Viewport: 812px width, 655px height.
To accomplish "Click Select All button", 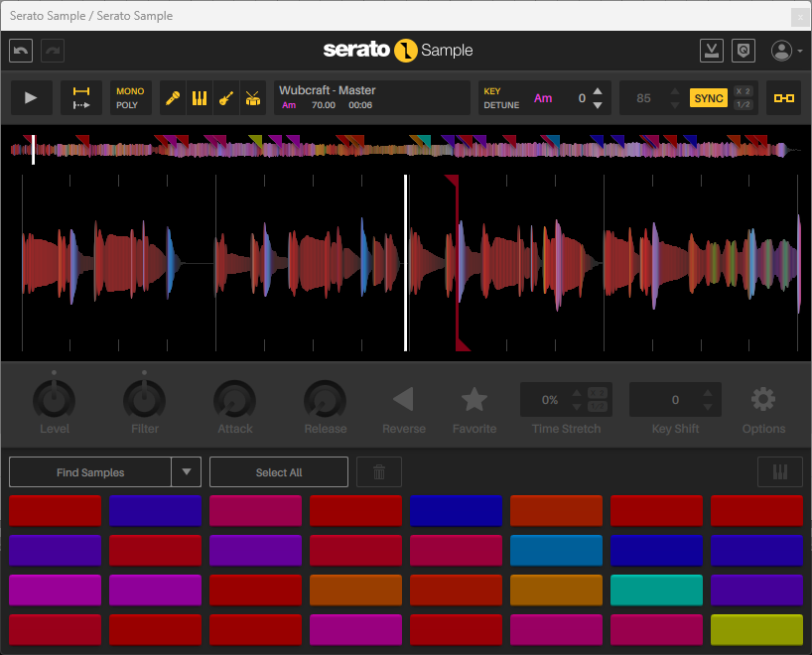I will tap(279, 472).
